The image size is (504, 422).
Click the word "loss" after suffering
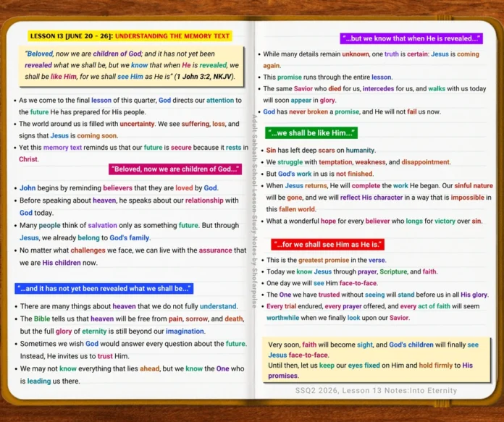[219, 124]
